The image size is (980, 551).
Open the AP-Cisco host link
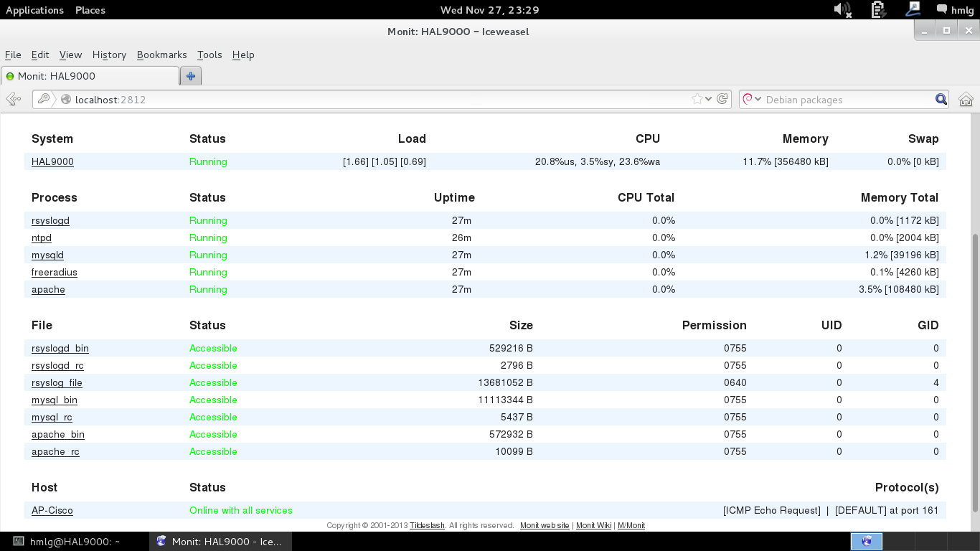[x=52, y=510]
